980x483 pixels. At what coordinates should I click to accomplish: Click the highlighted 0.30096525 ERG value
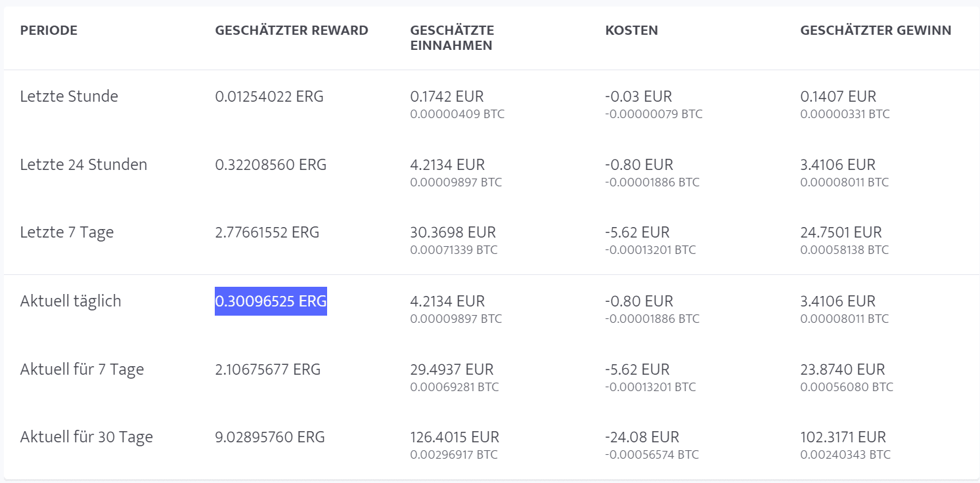271,301
